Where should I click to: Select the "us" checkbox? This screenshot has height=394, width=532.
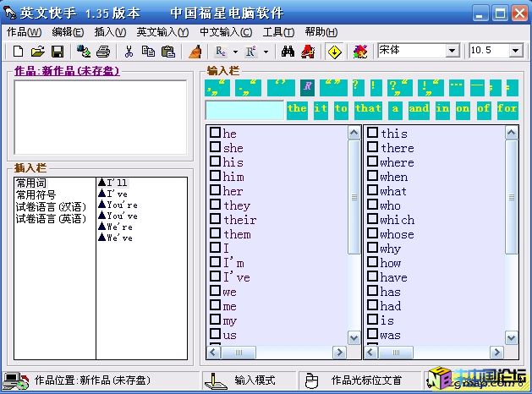coord(215,334)
